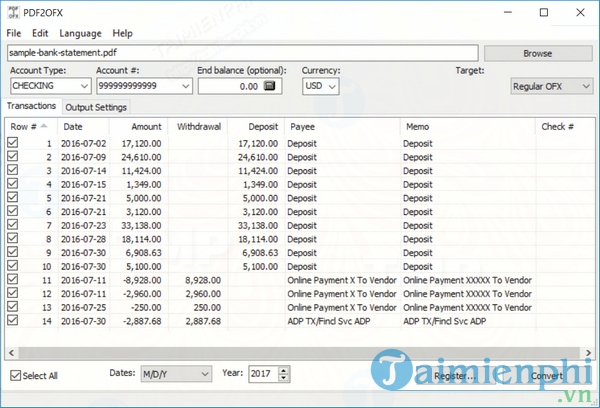Toggle checkbox for row 1 transaction

[13, 143]
